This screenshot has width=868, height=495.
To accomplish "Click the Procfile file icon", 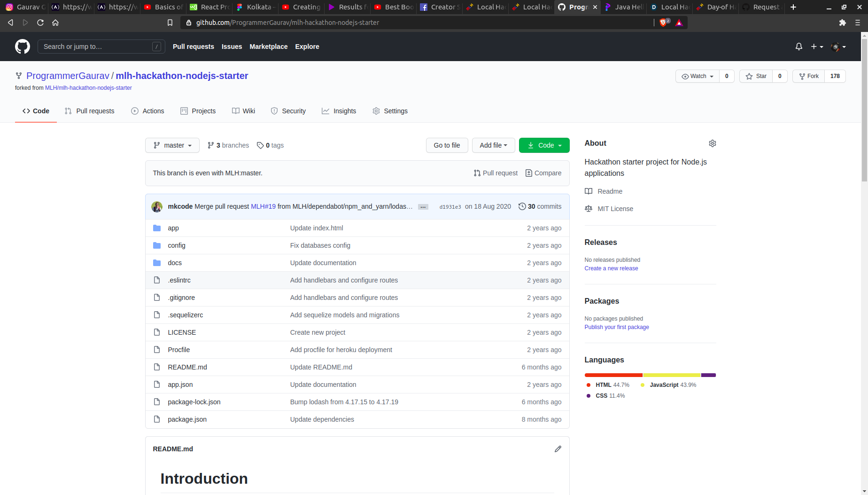I will (x=157, y=350).
